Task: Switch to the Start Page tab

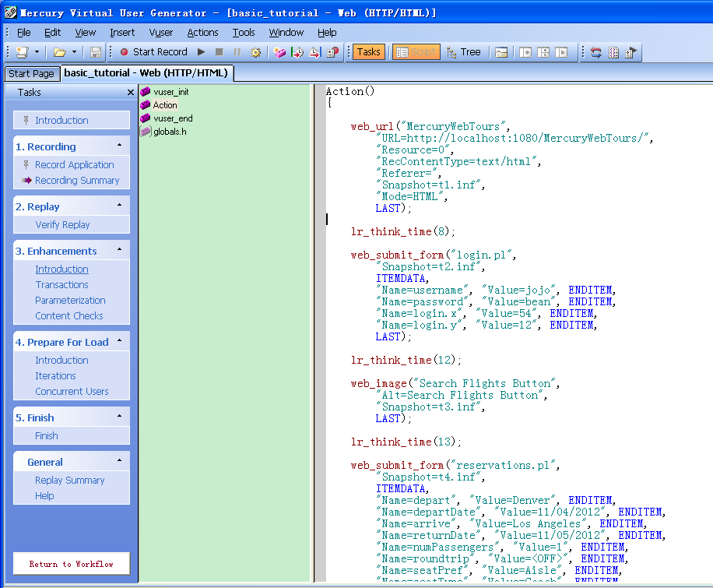Action: [31, 72]
